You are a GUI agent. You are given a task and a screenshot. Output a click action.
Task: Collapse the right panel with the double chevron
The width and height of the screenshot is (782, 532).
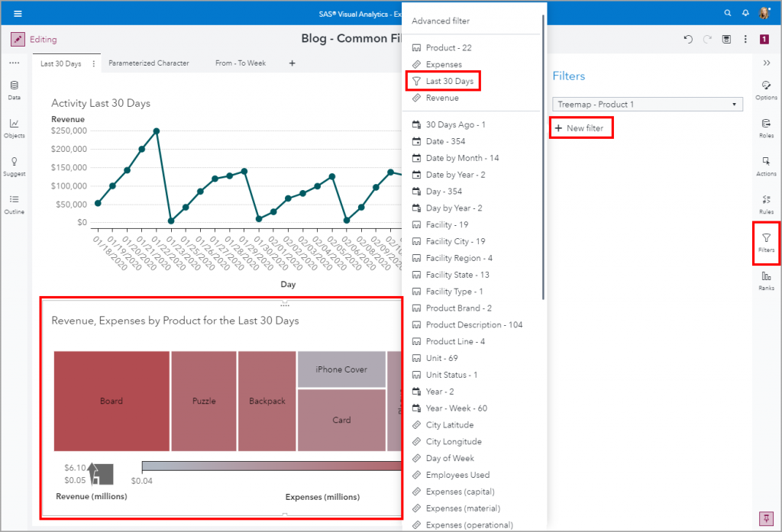[767, 63]
